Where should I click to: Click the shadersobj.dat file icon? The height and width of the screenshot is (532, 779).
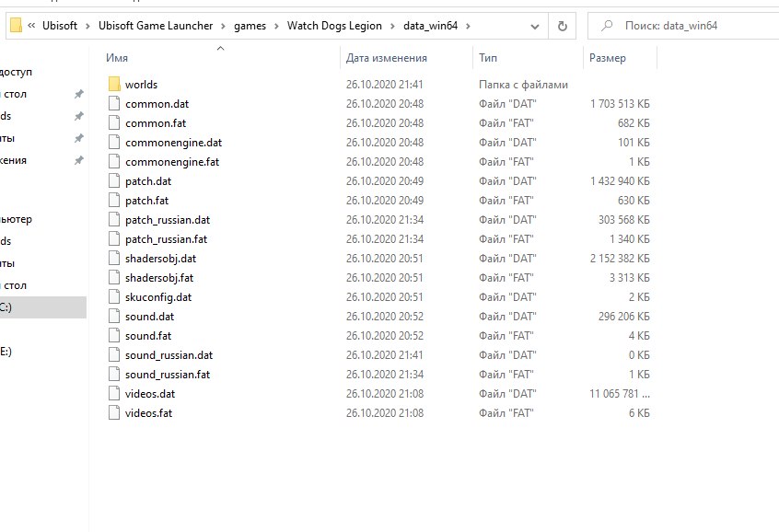click(114, 259)
